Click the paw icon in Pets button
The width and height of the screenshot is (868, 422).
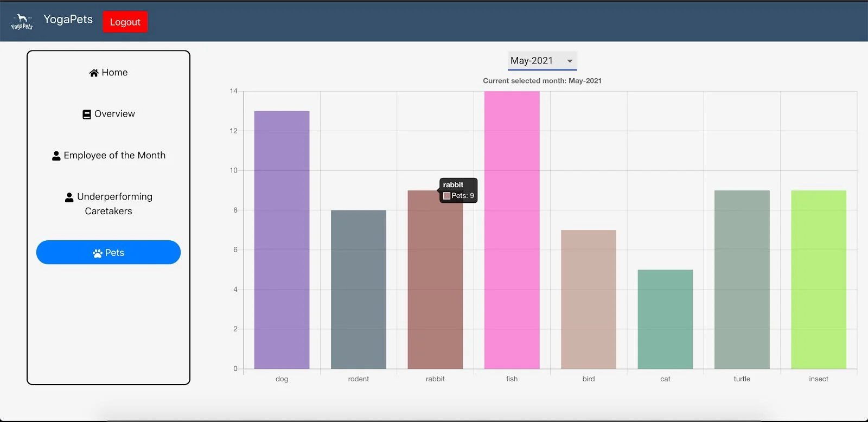(98, 253)
